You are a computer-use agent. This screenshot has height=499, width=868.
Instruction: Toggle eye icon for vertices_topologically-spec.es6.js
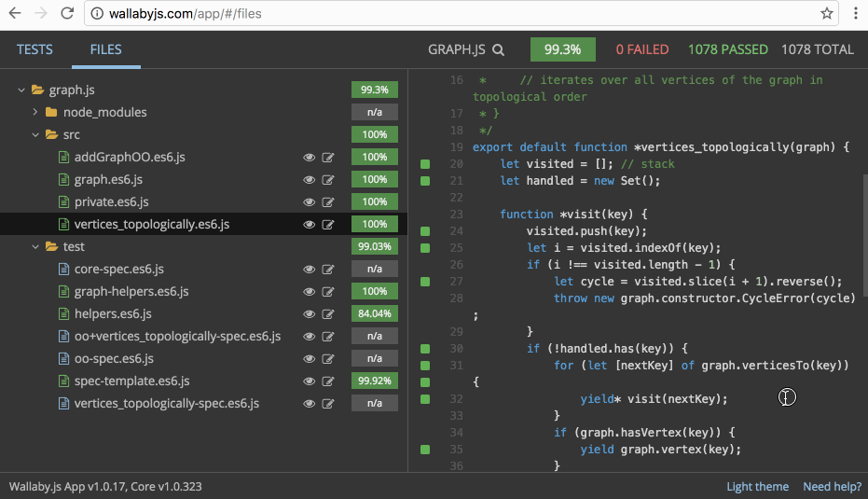coord(309,404)
